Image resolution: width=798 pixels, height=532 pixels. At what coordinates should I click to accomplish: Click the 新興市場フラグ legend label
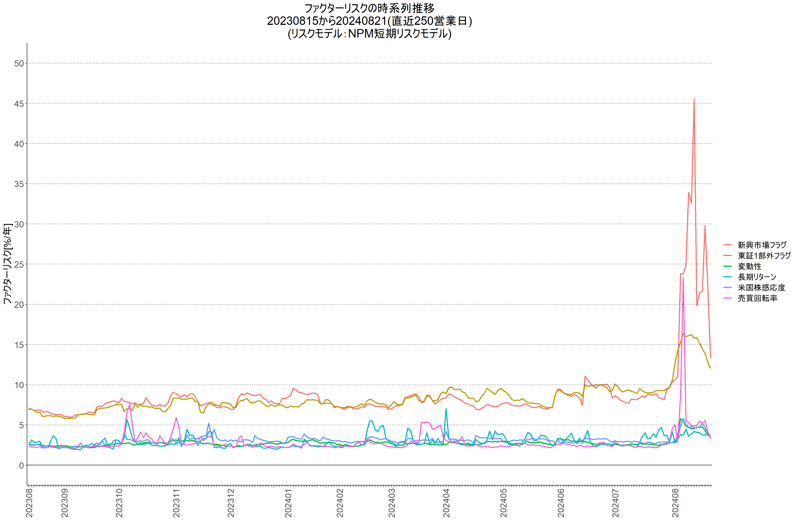[x=762, y=245]
